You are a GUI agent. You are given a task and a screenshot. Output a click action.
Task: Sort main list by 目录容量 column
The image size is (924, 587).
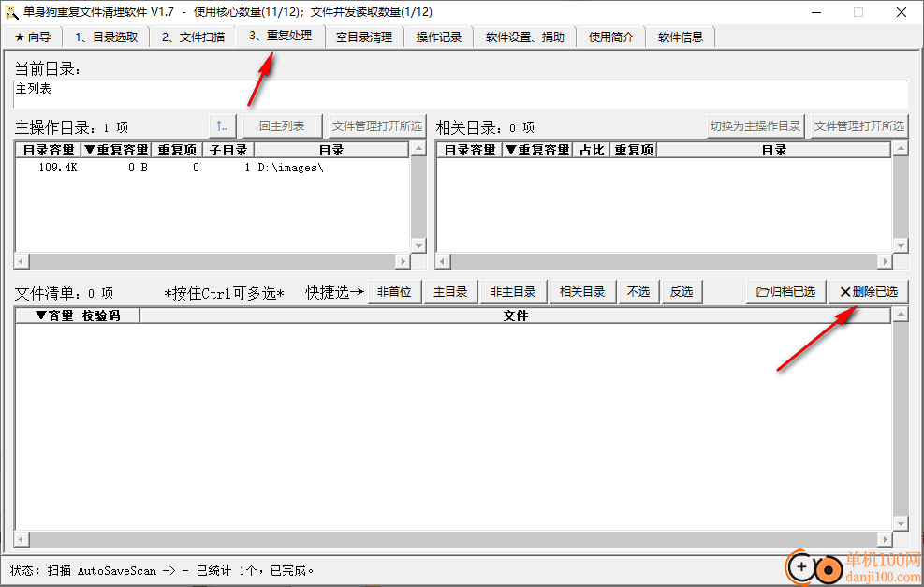49,151
